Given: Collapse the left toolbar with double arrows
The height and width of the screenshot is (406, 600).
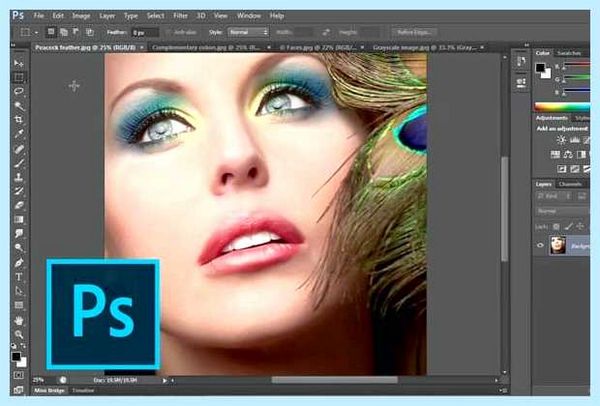Looking at the screenshot, I should [x=13, y=45].
